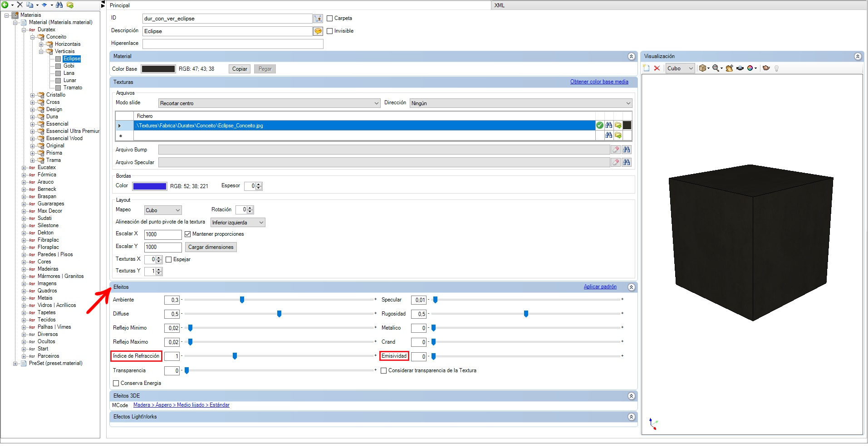Expand the Cristallo tree node

33,95
